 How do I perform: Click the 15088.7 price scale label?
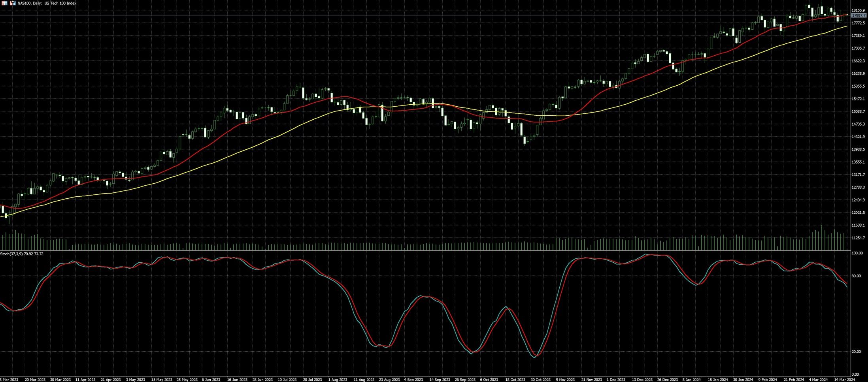click(x=858, y=111)
